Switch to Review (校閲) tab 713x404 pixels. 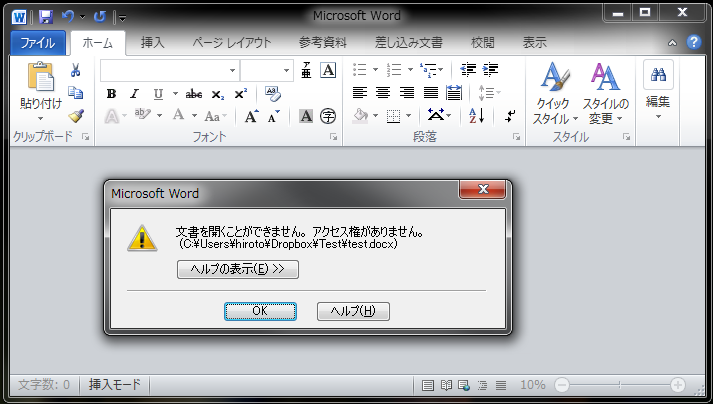(x=482, y=43)
